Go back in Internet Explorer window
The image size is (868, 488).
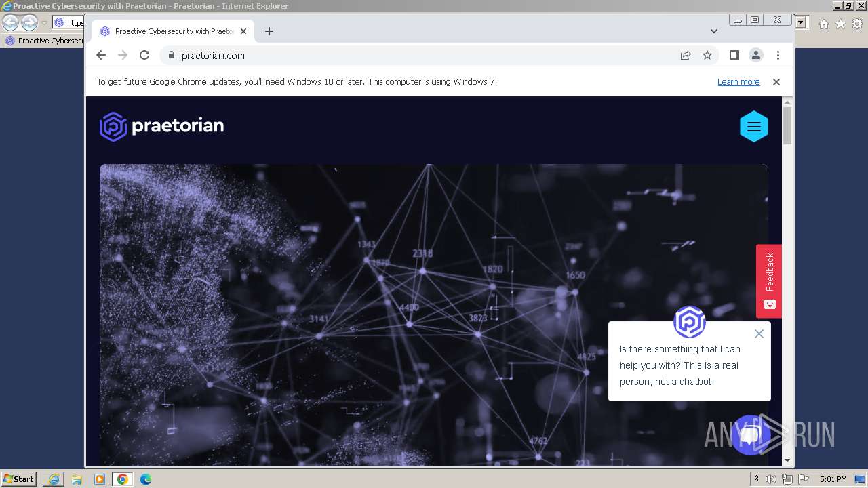point(10,22)
